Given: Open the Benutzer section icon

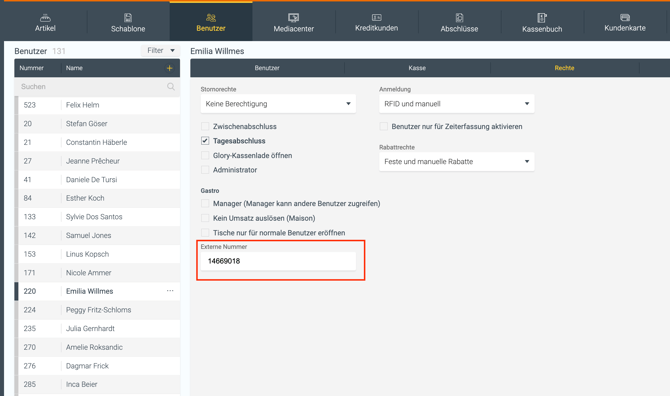Looking at the screenshot, I should tap(211, 18).
